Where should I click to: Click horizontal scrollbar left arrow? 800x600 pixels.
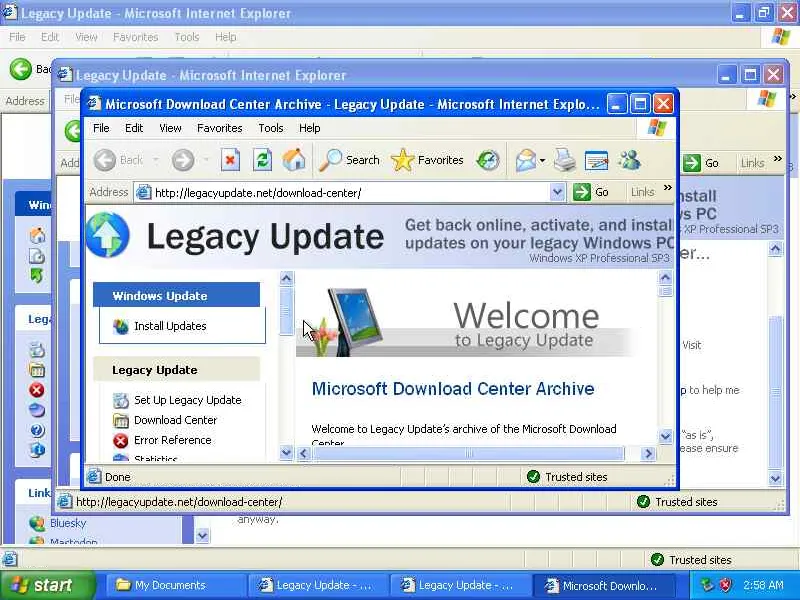tap(304, 453)
